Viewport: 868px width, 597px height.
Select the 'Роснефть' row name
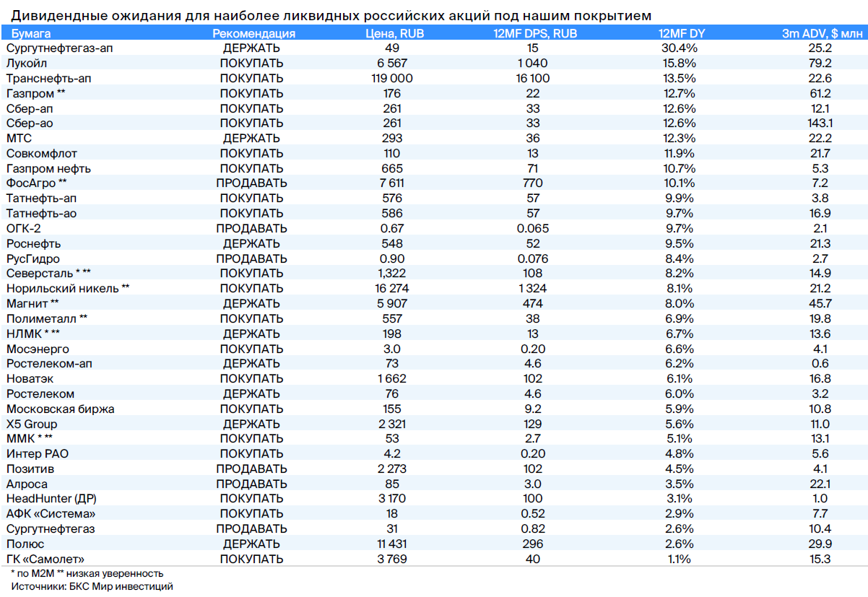click(33, 244)
